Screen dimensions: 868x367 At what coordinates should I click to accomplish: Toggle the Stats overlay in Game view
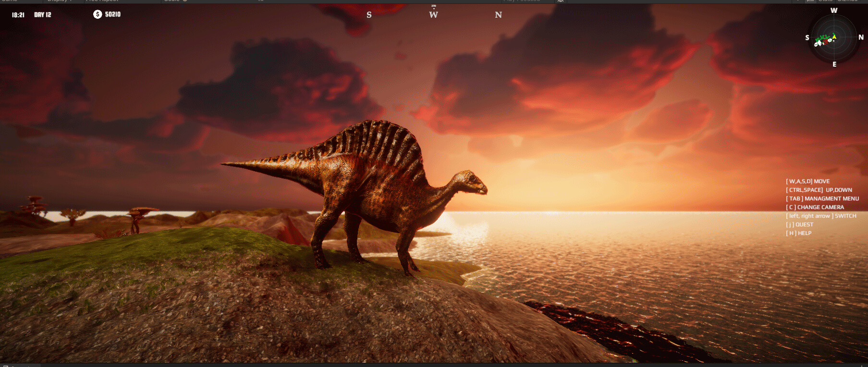click(825, 1)
